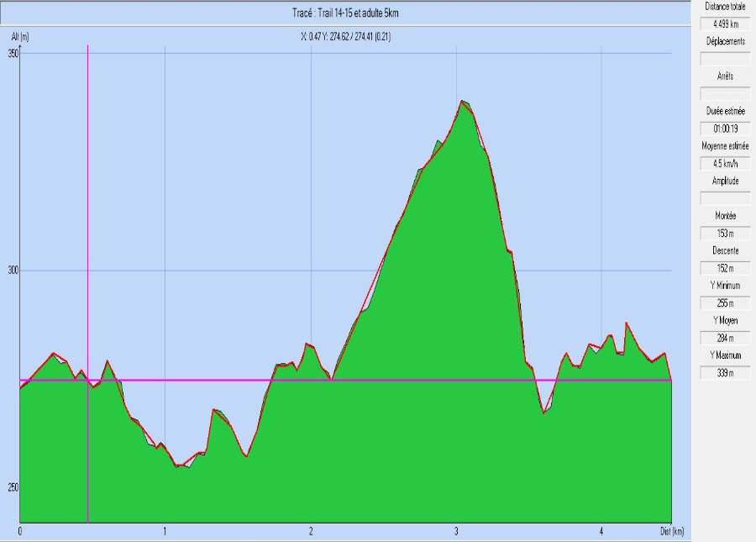This screenshot has height=542, width=756.
Task: Click the highest peak of the elevation profile
Action: tap(462, 102)
